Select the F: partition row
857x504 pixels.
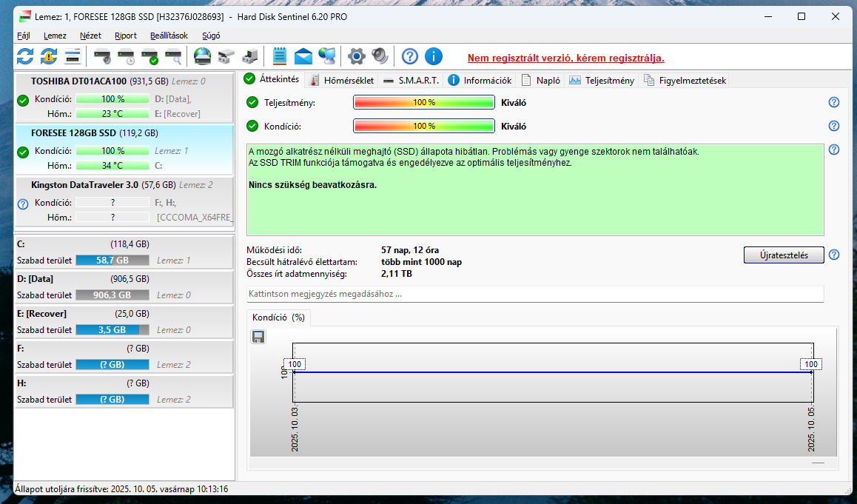pyautogui.click(x=124, y=357)
